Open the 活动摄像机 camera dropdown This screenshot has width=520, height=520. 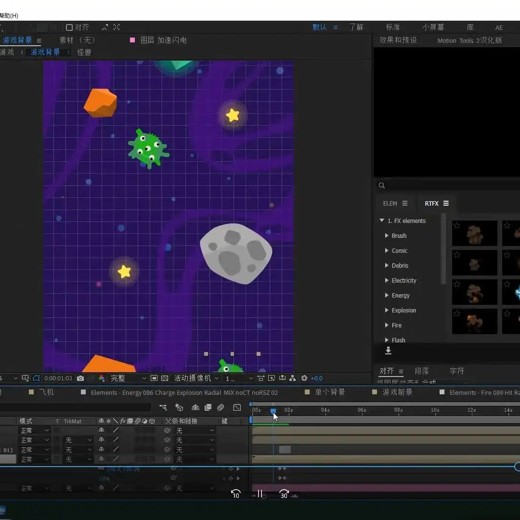[x=196, y=378]
